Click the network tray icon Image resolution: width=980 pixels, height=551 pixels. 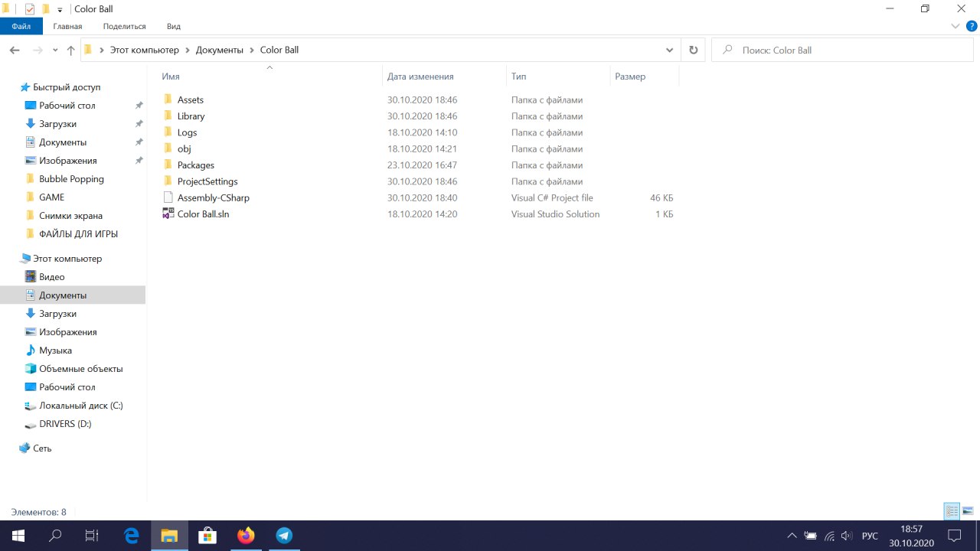(x=829, y=536)
